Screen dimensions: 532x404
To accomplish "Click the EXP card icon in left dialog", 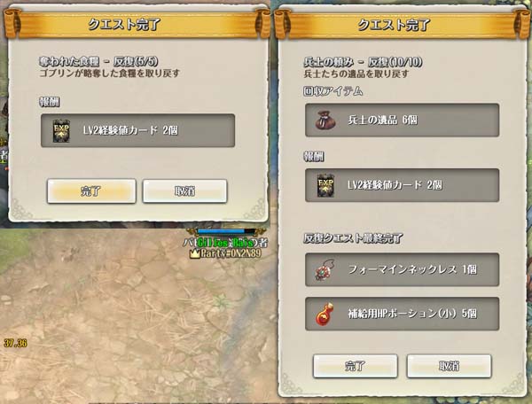I will (x=61, y=131).
